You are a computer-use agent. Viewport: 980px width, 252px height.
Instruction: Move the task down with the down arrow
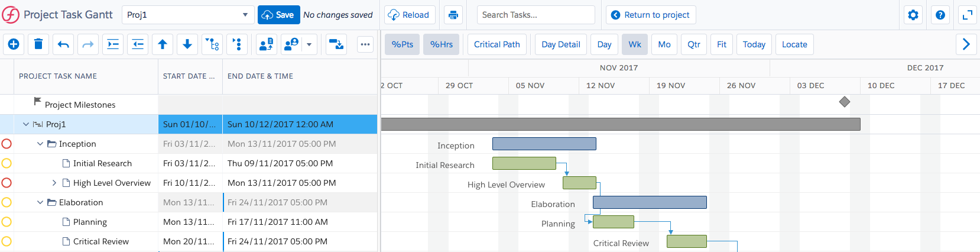click(x=187, y=44)
